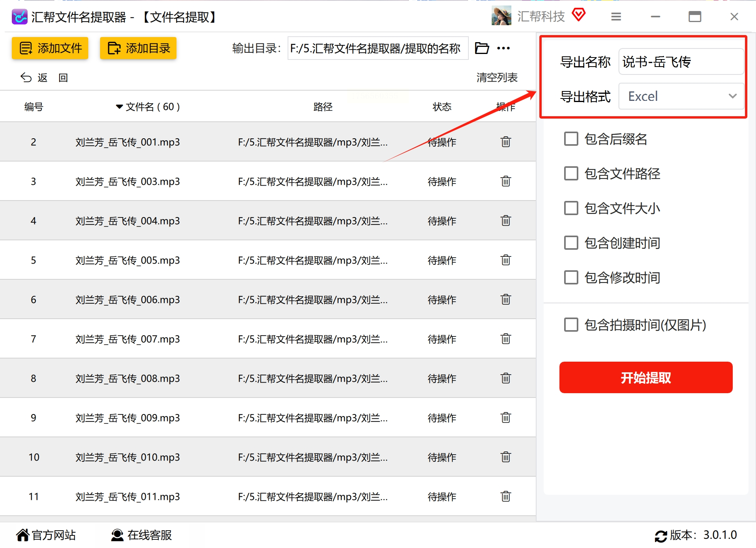Close the 汇帮文件名提取器 window
The image size is (756, 548).
click(x=734, y=17)
